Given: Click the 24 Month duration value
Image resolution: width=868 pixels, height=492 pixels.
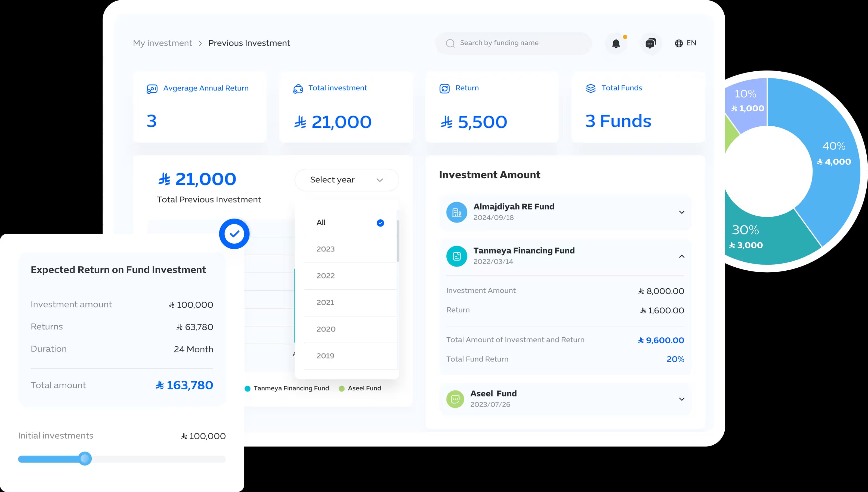Looking at the screenshot, I should coord(193,349).
